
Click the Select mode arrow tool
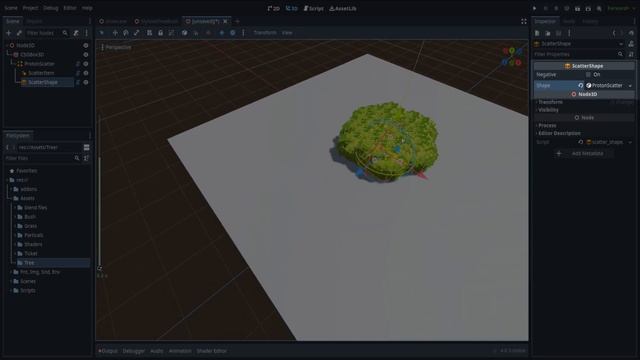[x=102, y=33]
